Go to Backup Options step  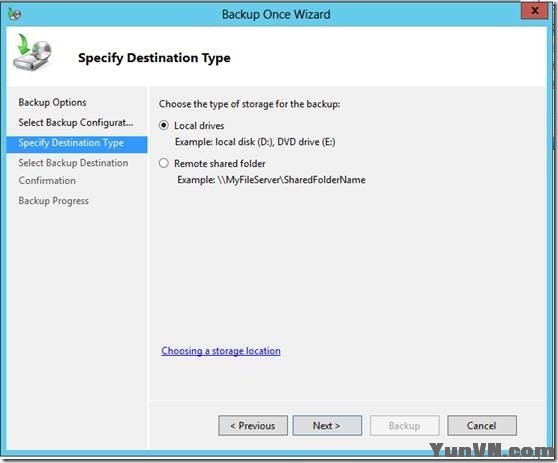point(52,102)
